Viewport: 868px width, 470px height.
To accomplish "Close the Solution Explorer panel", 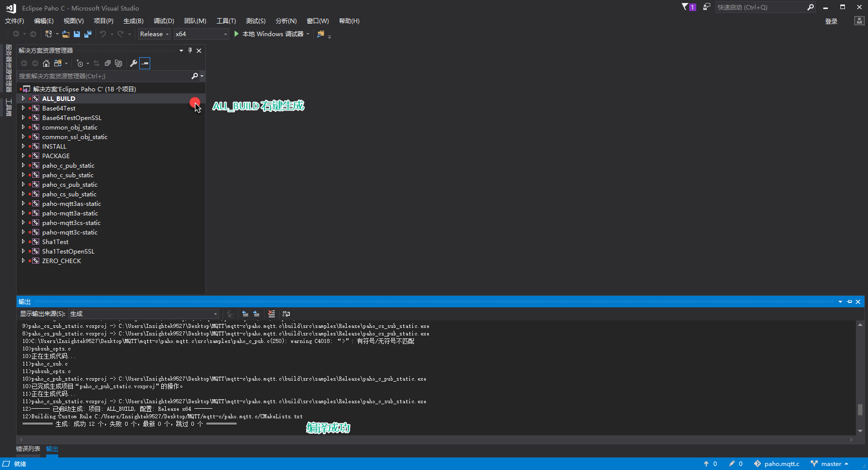I will tap(199, 50).
